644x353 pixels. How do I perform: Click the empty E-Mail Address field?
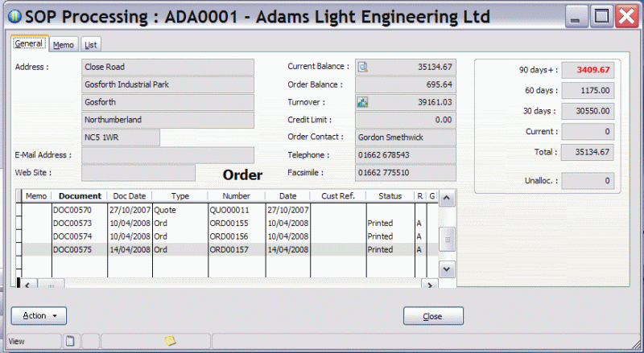pos(167,155)
